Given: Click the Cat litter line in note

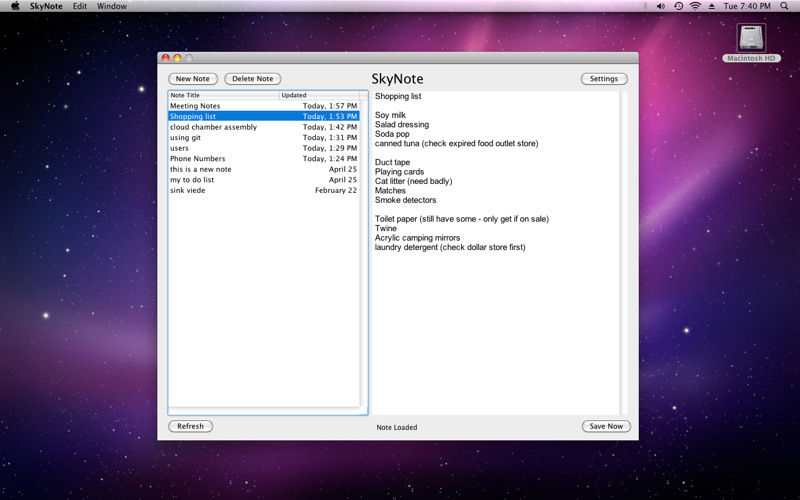Looking at the screenshot, I should tap(413, 181).
